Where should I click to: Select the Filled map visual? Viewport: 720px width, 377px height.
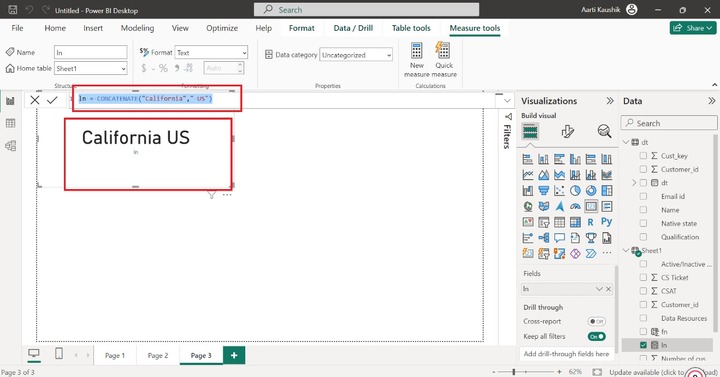click(544, 207)
